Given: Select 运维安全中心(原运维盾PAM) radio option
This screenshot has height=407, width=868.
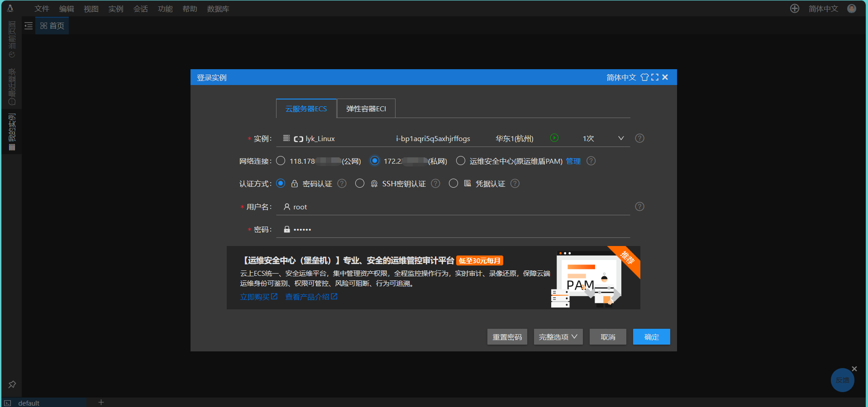Looking at the screenshot, I should tap(461, 161).
